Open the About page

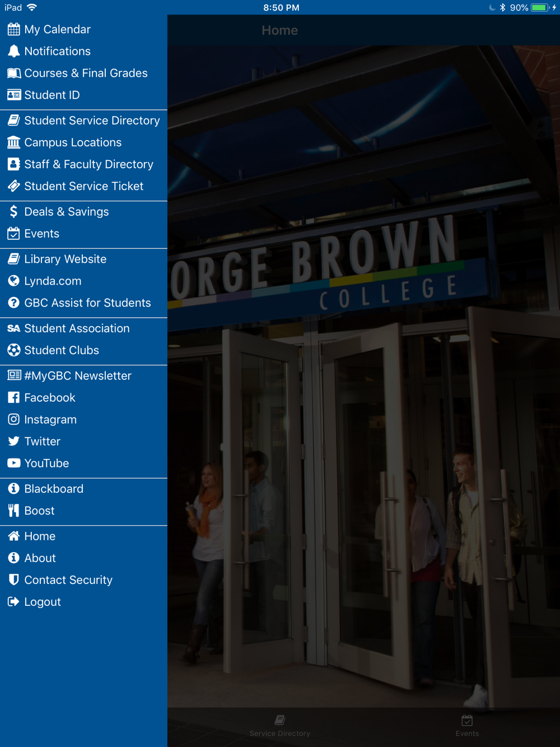(83, 558)
